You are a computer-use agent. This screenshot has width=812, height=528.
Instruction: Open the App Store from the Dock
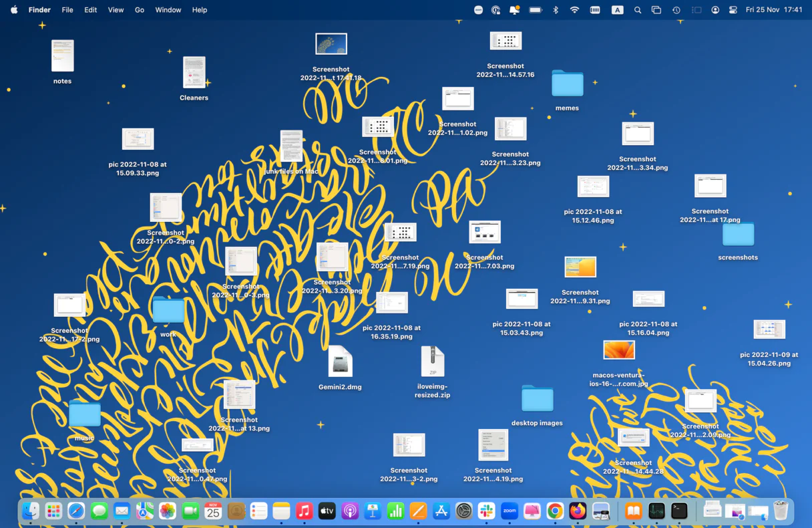pyautogui.click(x=441, y=511)
